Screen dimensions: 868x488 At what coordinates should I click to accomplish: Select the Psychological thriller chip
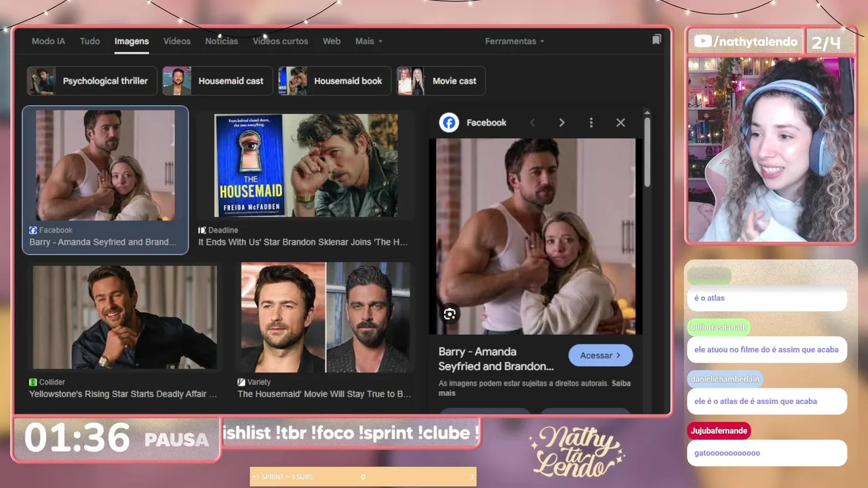pyautogui.click(x=92, y=81)
